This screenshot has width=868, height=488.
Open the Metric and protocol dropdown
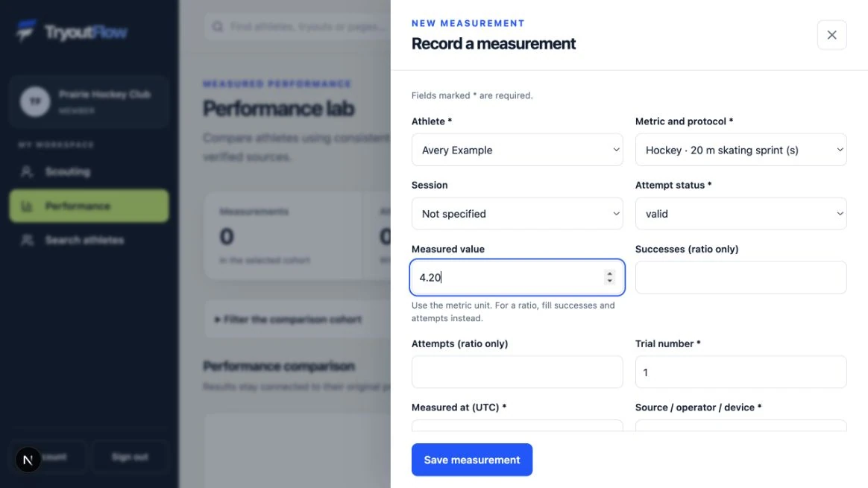click(740, 150)
